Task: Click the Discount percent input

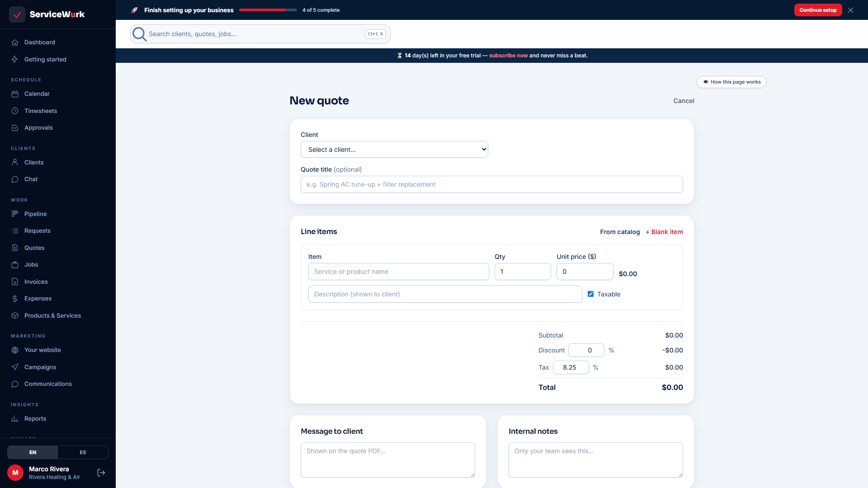Action: 586,350
